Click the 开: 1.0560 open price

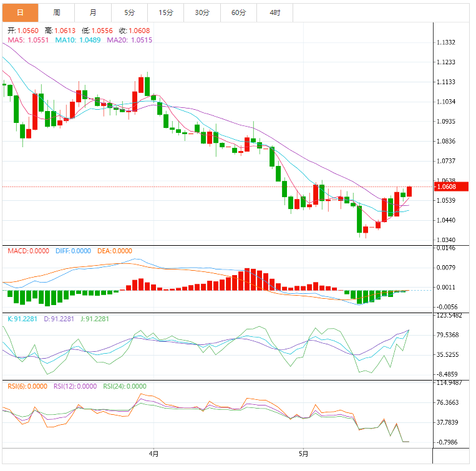[23, 31]
